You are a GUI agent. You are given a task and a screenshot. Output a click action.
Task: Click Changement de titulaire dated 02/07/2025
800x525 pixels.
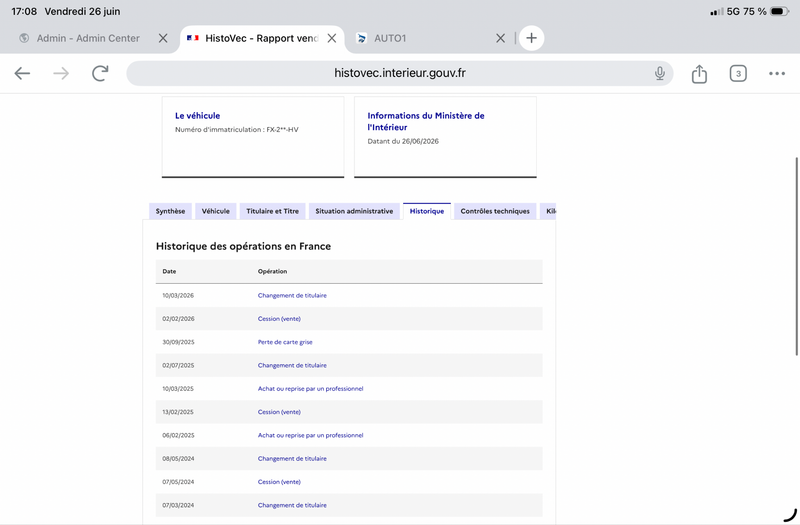click(292, 365)
